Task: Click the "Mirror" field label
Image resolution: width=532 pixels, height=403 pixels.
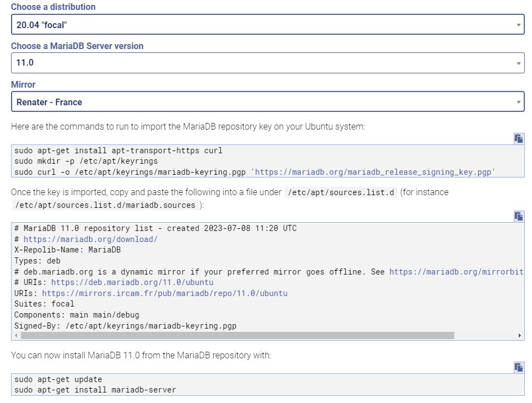Action: click(x=23, y=85)
